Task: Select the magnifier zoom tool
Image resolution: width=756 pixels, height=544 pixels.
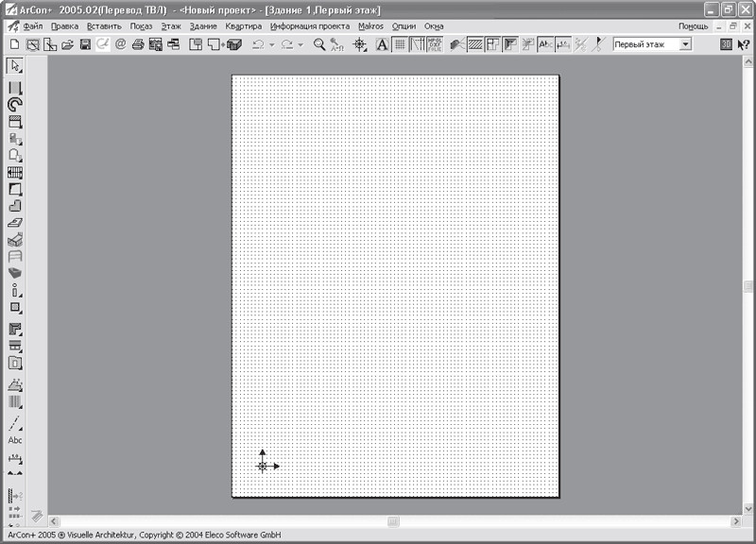Action: tap(319, 44)
